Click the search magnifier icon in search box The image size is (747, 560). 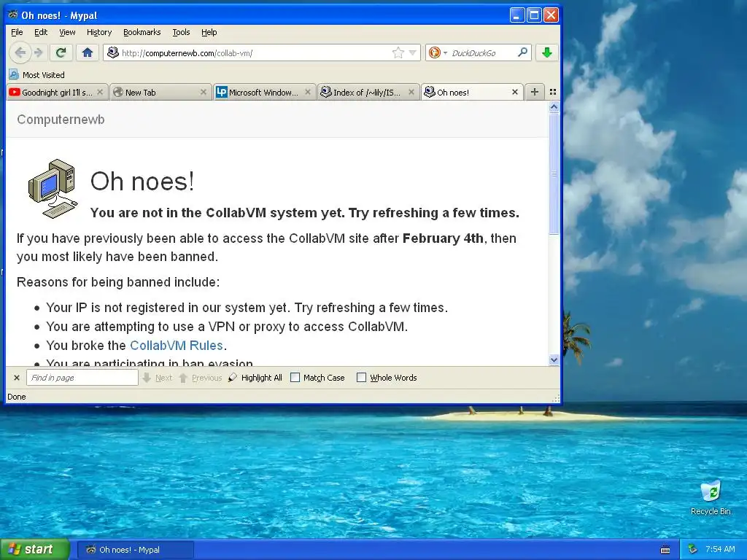pos(522,52)
